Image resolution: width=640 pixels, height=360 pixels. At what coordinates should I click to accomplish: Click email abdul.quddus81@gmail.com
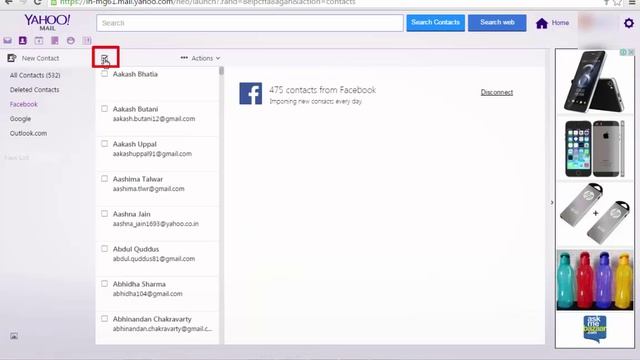[x=154, y=259]
